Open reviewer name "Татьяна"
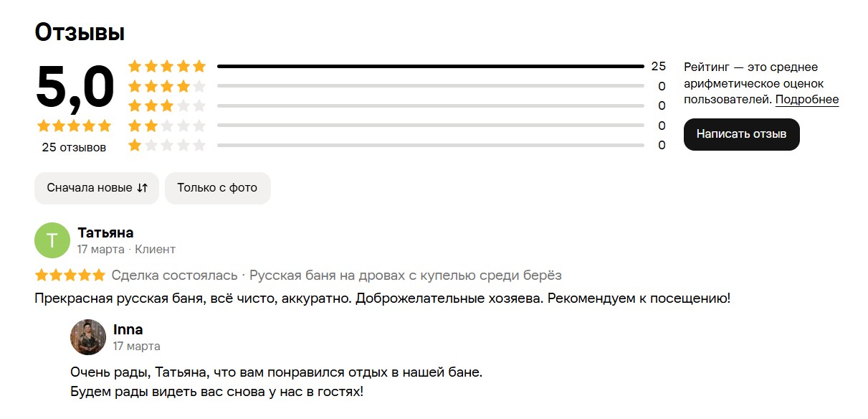 pyautogui.click(x=105, y=232)
